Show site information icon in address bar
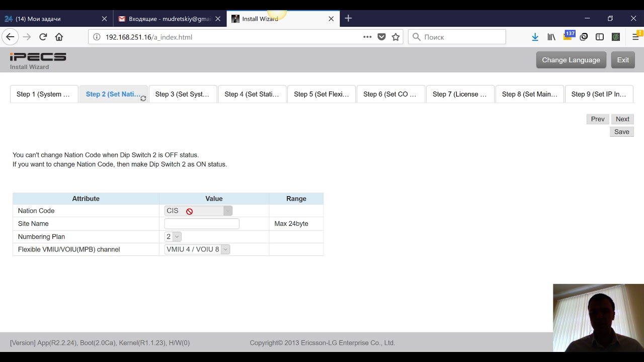The width and height of the screenshot is (644, 362). pos(97,37)
